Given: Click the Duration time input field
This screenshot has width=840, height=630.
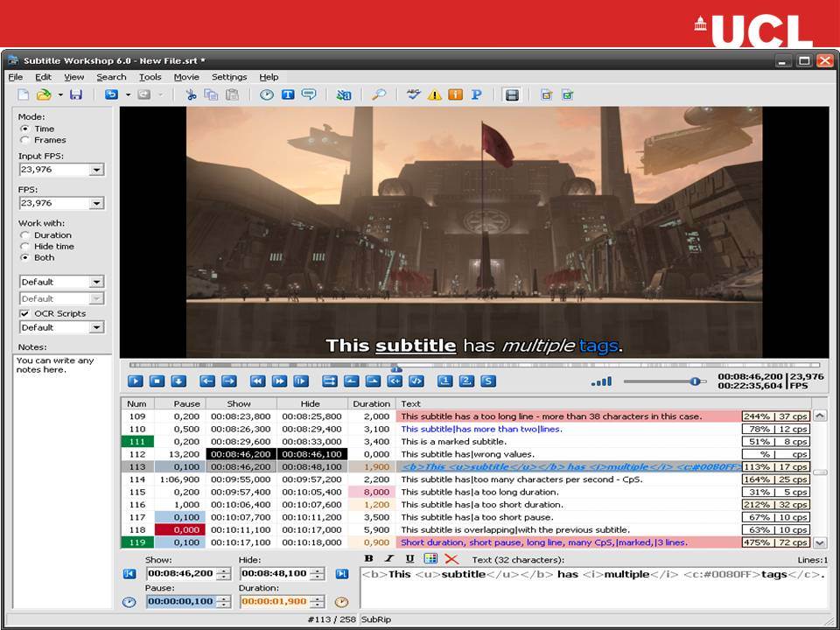Looking at the screenshot, I should click(282, 602).
